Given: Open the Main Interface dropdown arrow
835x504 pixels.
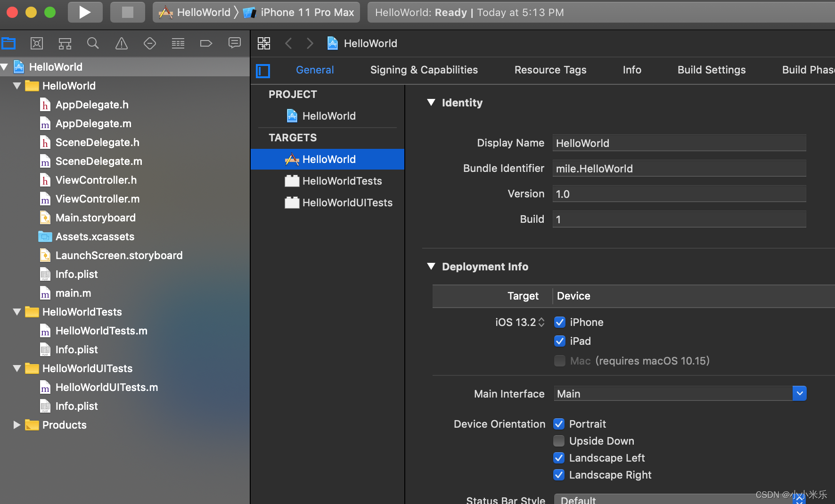Looking at the screenshot, I should [800, 393].
